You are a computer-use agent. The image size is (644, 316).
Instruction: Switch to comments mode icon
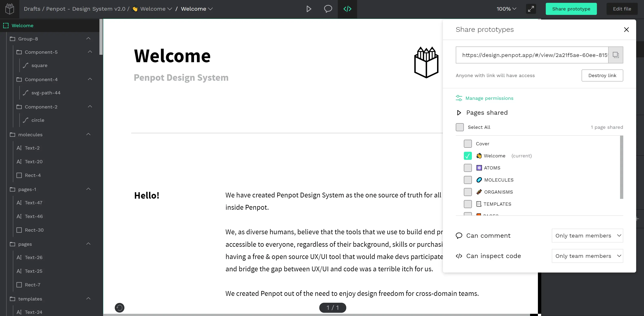[328, 9]
